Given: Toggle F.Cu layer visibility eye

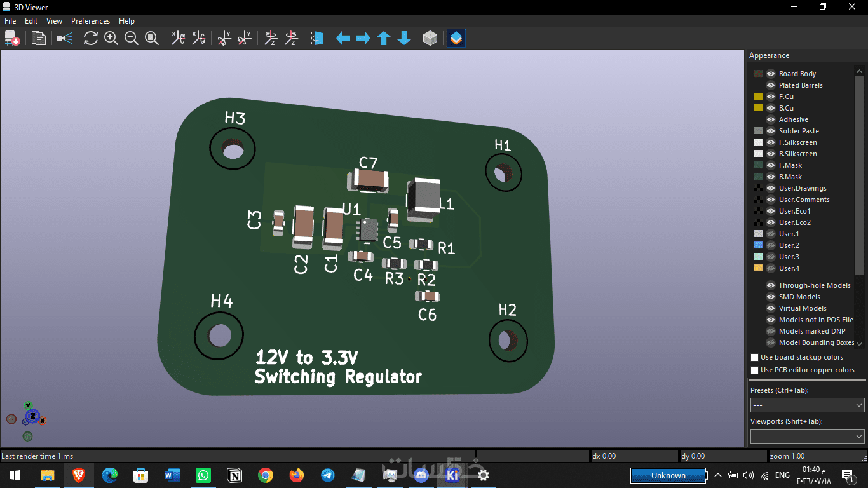Looking at the screenshot, I should coord(771,97).
